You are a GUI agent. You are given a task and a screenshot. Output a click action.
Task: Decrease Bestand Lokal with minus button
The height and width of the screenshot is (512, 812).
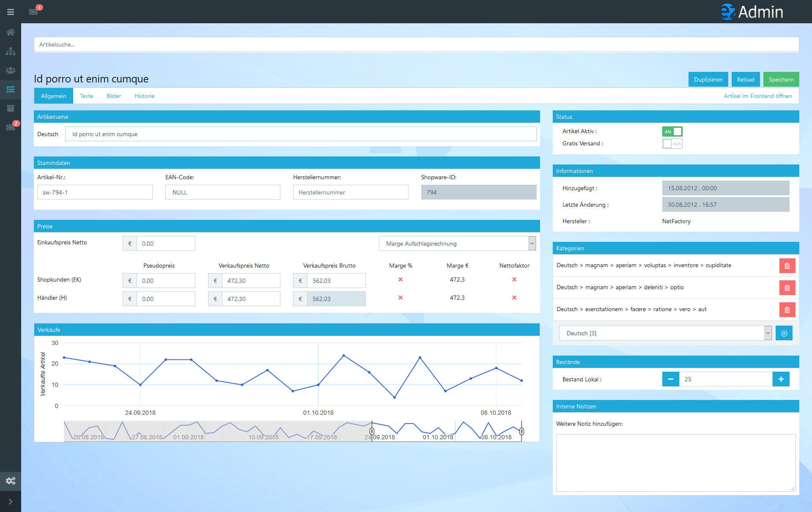(x=671, y=379)
